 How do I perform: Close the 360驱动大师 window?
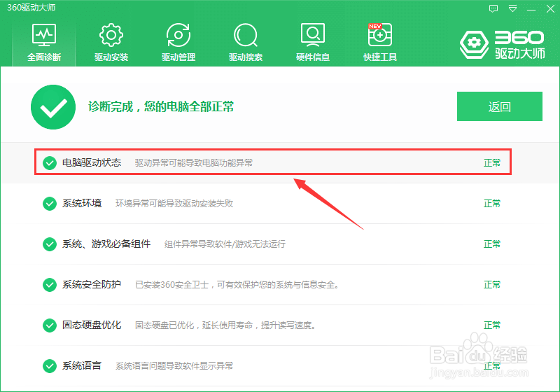click(x=550, y=8)
